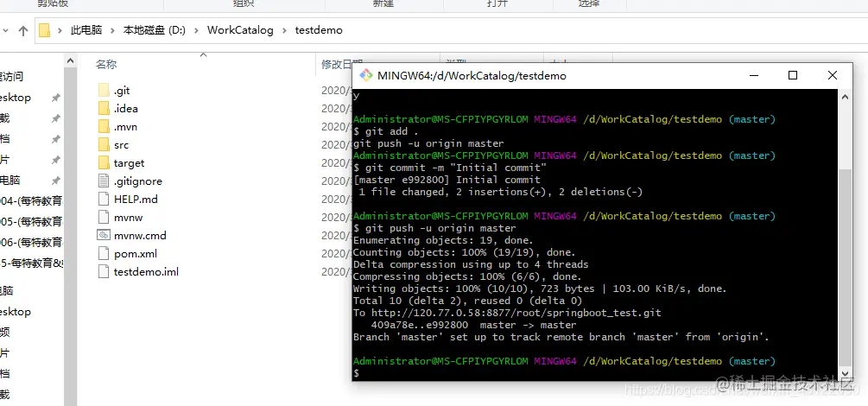The width and height of the screenshot is (868, 406).
Task: Click the folder icon in Explorer address bar
Action: 45,30
